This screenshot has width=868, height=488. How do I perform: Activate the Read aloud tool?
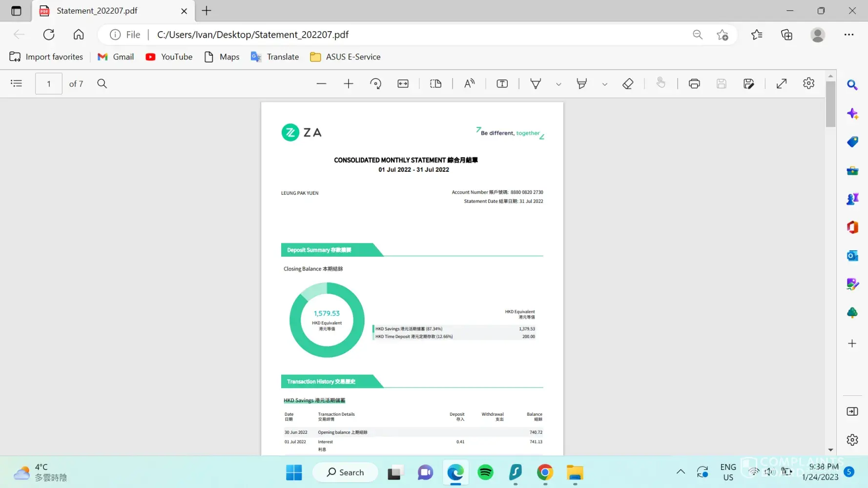click(469, 83)
